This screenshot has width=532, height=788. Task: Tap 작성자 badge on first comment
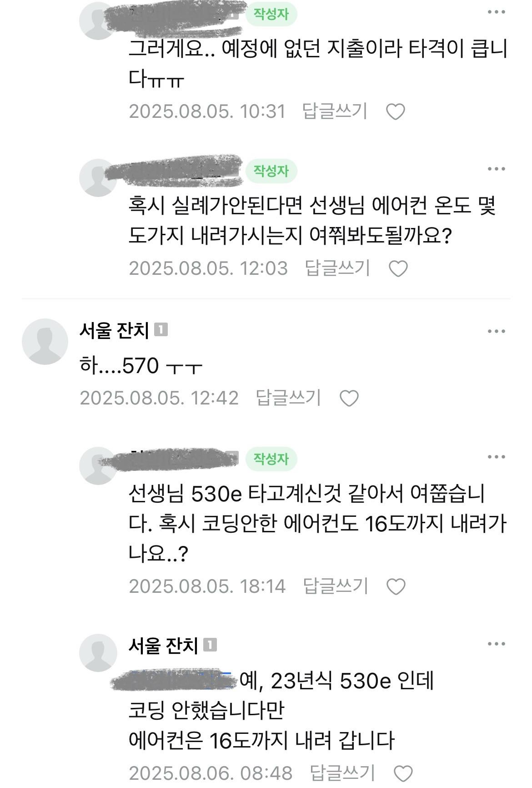(x=271, y=14)
